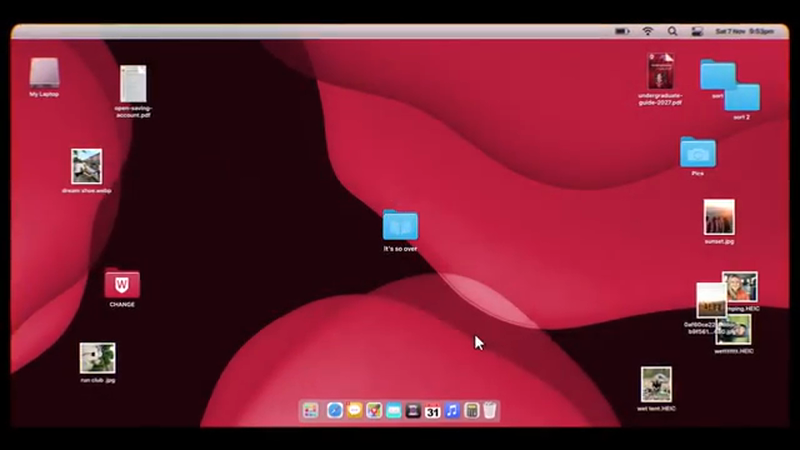Select the run club .jpg image
Viewport: 800px width, 450px height.
pyautogui.click(x=97, y=358)
